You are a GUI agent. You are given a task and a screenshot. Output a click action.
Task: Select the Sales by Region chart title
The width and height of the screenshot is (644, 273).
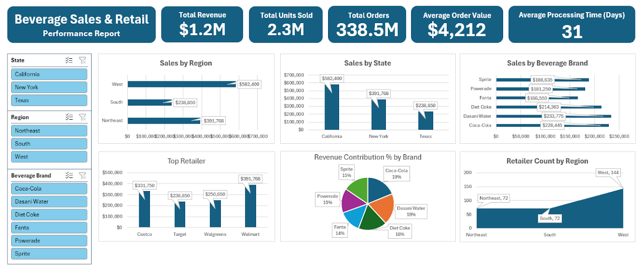[186, 63]
